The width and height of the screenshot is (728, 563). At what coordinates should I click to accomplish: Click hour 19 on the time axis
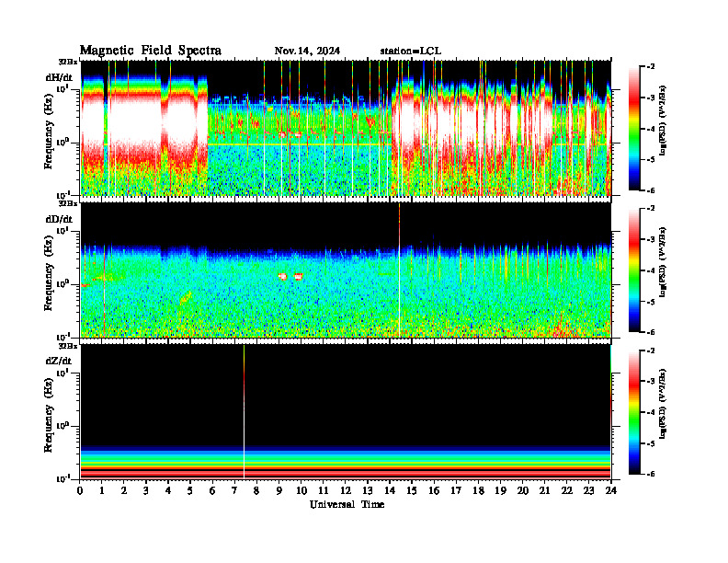point(500,490)
